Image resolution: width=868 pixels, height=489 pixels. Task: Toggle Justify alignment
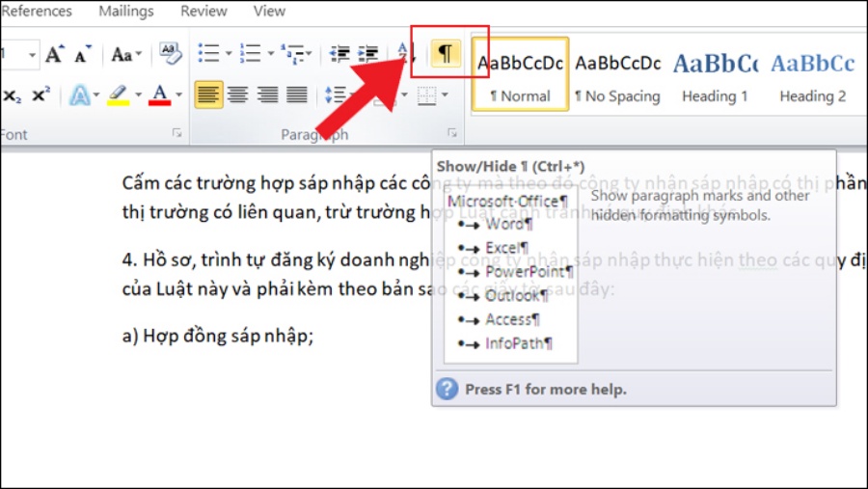296,95
